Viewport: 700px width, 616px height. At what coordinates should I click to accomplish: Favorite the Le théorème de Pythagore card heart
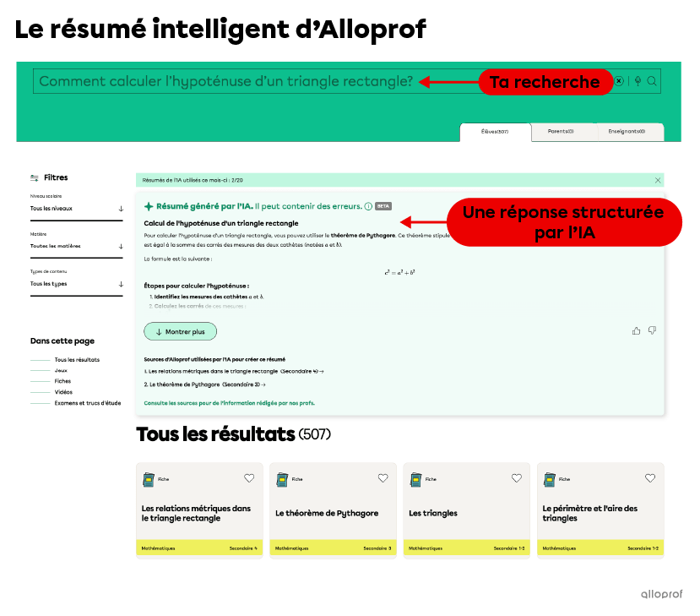383,478
